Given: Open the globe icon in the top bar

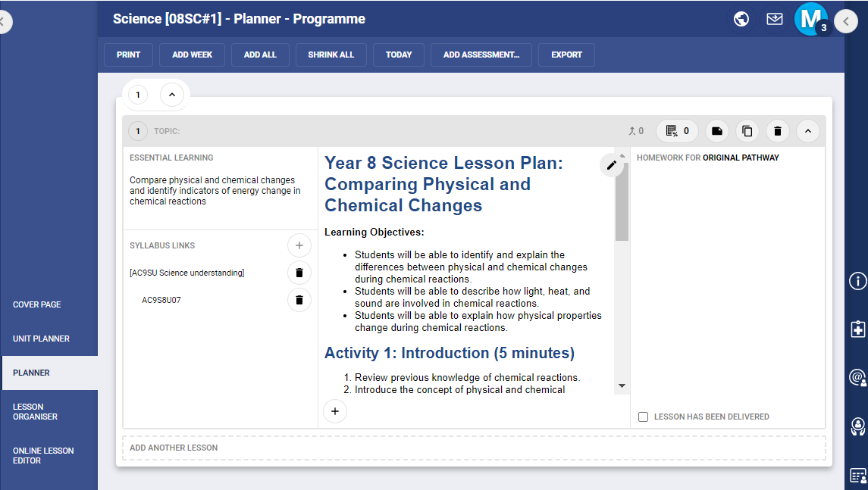Looking at the screenshot, I should [x=741, y=19].
